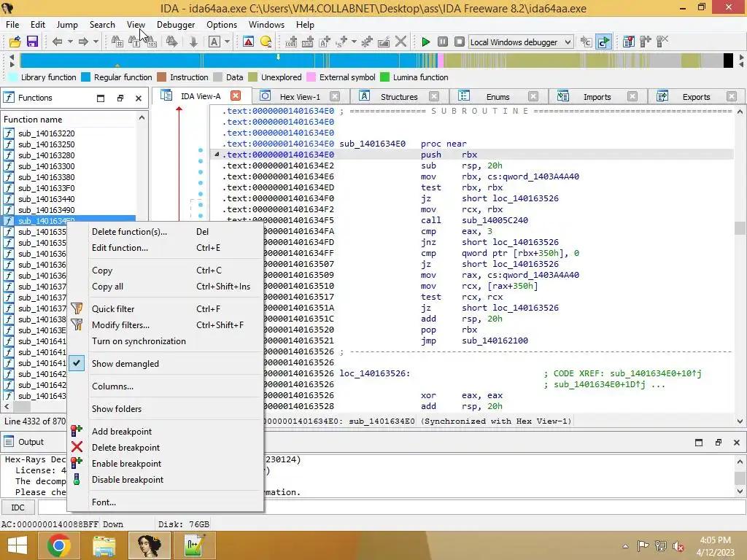Viewport: 747px width, 560px height.
Task: Click the red X Delete breakpoint icon
Action: pyautogui.click(x=77, y=448)
